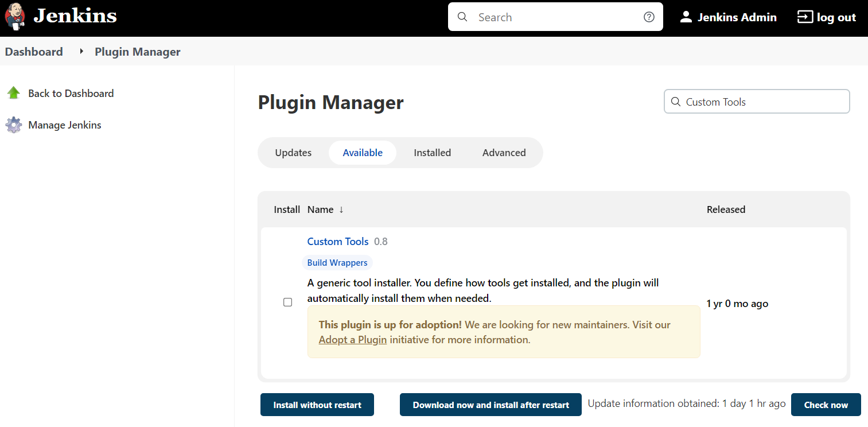The image size is (868, 427).
Task: Focus the header Search input field
Action: tap(555, 17)
